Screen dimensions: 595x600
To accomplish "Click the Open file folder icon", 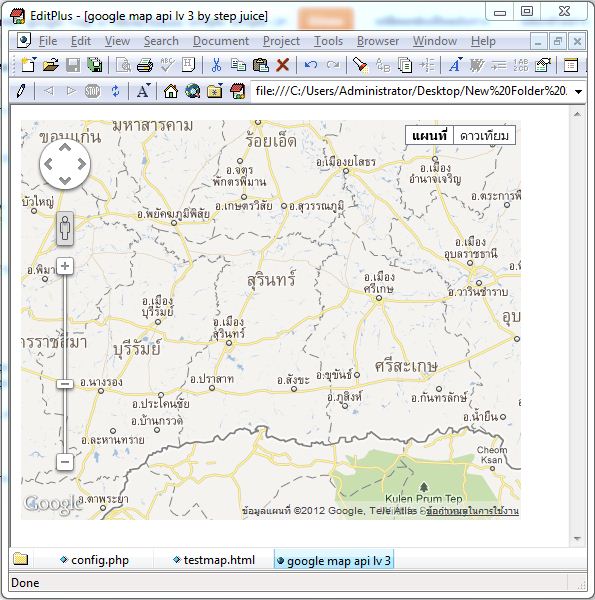I will tap(51, 65).
